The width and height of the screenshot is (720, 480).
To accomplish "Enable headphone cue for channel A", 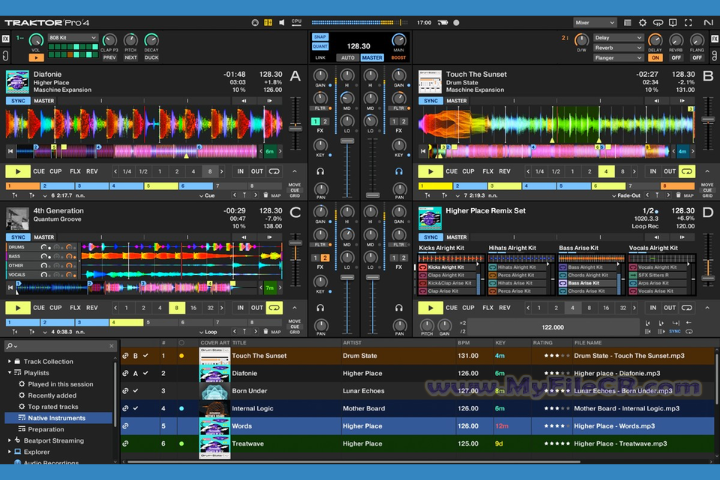I will 321,171.
